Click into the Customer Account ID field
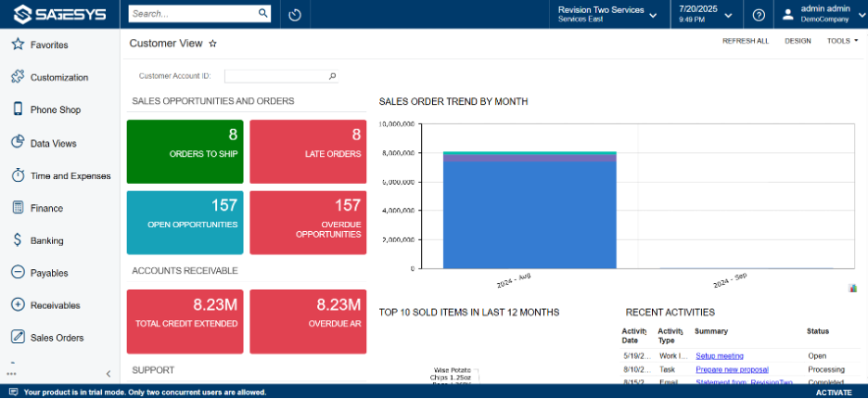868x399 pixels. point(274,76)
